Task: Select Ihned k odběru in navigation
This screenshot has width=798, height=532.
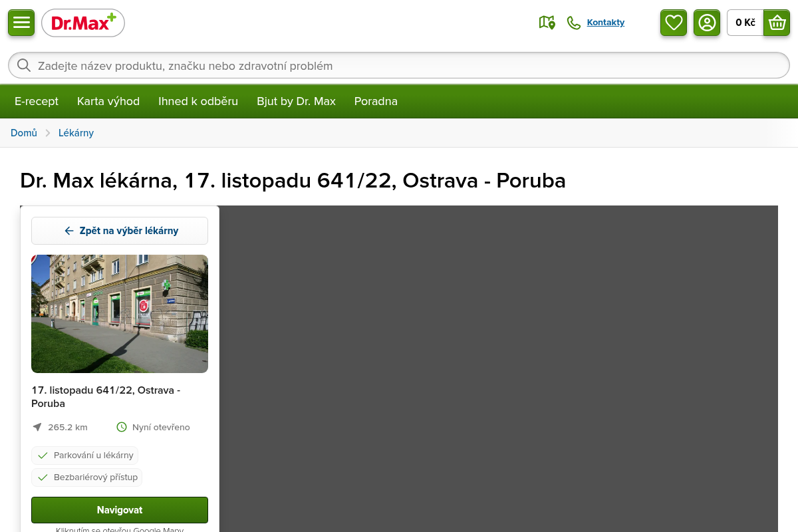Action: tap(198, 102)
